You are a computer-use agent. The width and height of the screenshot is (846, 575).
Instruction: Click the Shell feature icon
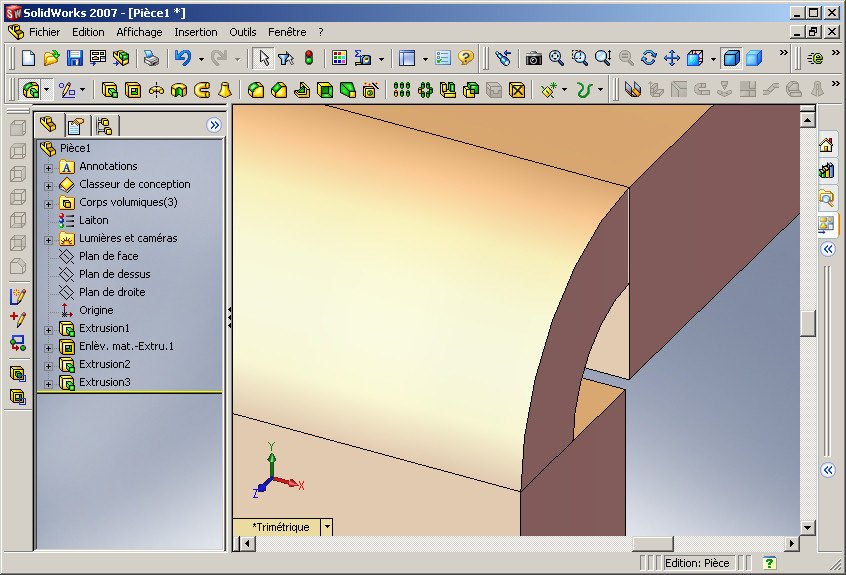pyautogui.click(x=325, y=90)
